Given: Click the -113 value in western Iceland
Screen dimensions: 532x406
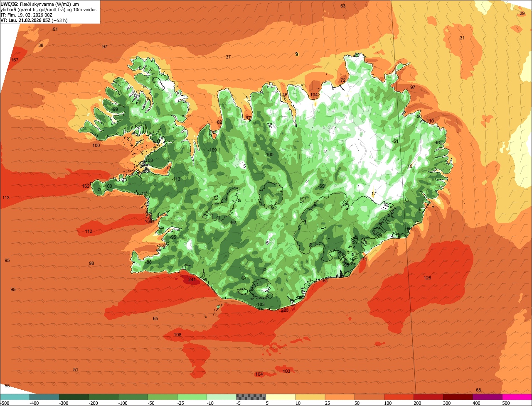Looking at the screenshot, I should pyautogui.click(x=176, y=179).
